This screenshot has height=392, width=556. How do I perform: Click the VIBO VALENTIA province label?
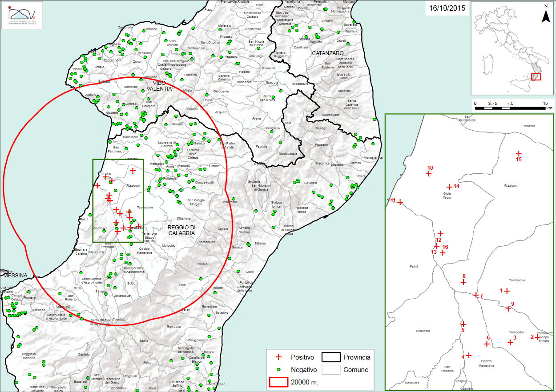click(159, 86)
